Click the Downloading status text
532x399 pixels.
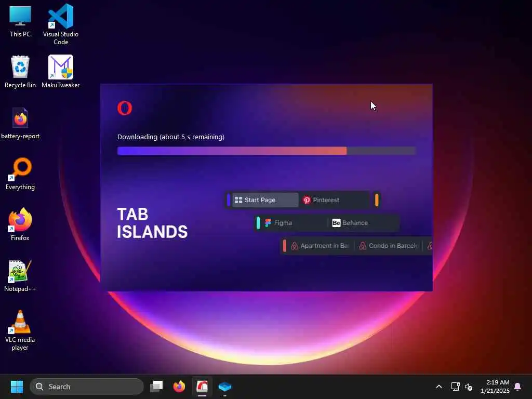coord(170,137)
